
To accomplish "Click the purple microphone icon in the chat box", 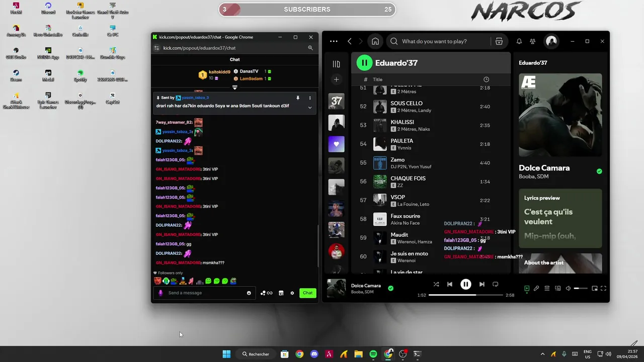I will 160,293.
